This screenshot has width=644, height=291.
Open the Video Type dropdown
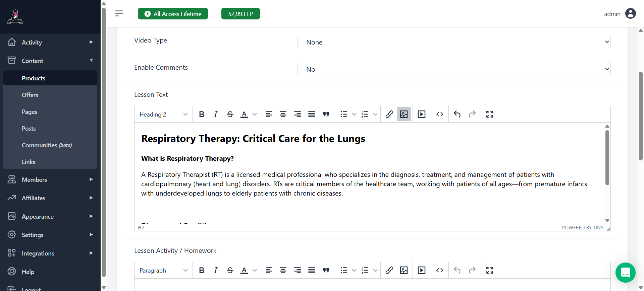click(454, 42)
